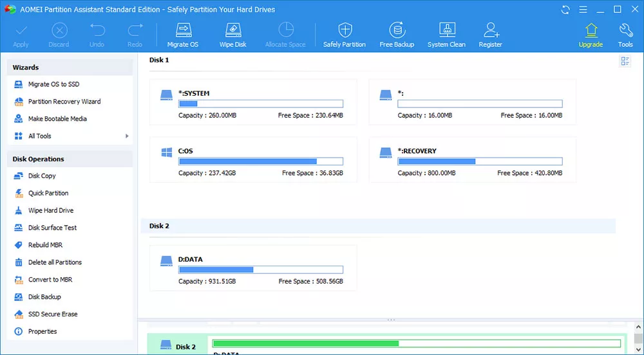This screenshot has width=644, height=355.
Task: Click the Allocate Space toolbar item
Action: 285,35
